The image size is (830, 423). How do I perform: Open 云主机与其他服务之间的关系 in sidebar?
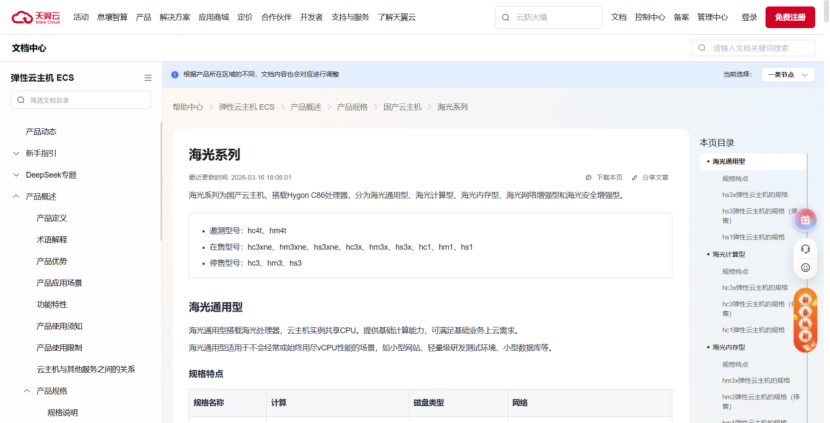point(86,370)
